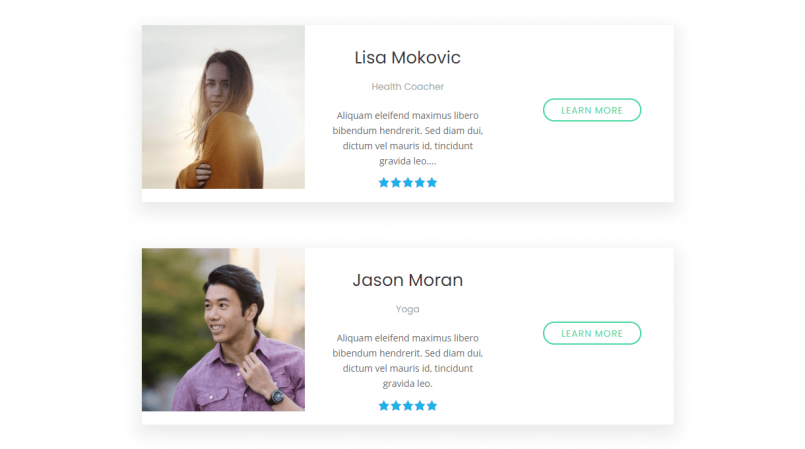This screenshot has height=449, width=805.
Task: Click the Lisa Mokovic name heading
Action: [407, 58]
